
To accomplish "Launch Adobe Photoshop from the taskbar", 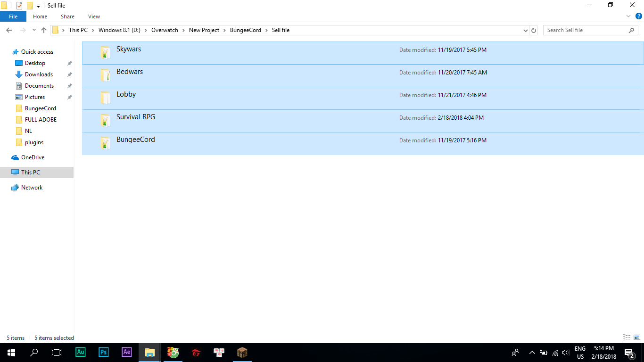I will 104,353.
